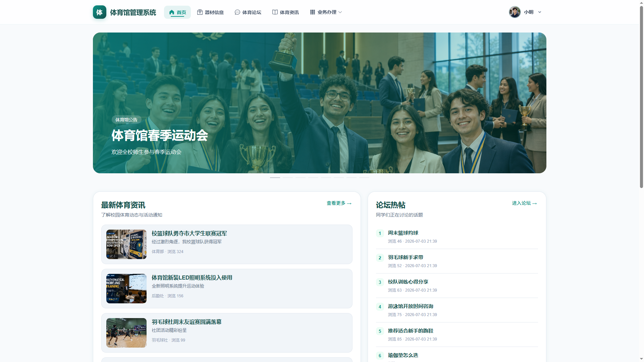Viewport: 644px width, 362px height.
Task: Click rank badge 1 beside 周末篮球约球
Action: pyautogui.click(x=380, y=233)
